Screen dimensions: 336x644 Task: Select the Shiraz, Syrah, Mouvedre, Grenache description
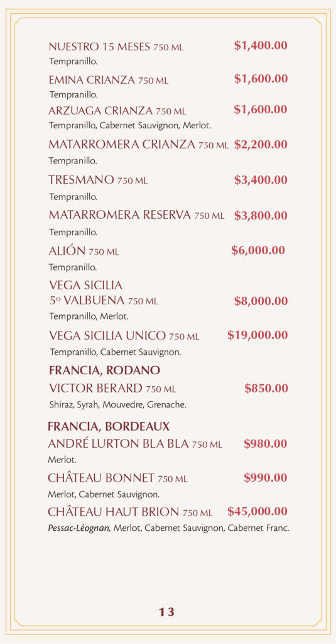117,405
